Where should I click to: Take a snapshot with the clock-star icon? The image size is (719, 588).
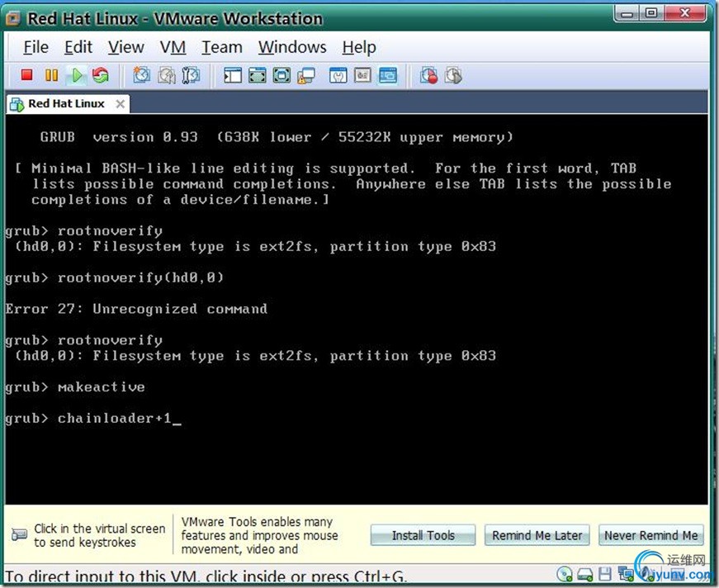tap(142, 75)
